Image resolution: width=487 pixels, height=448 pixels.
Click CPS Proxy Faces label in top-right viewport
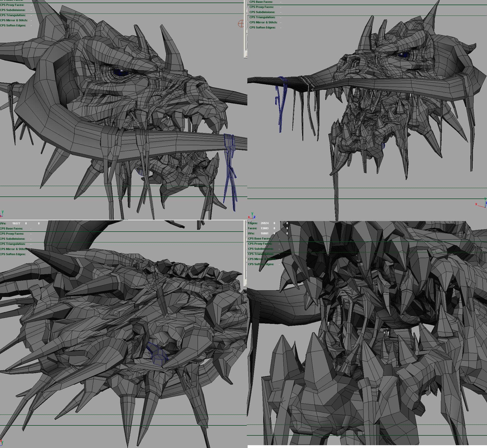pyautogui.click(x=261, y=7)
